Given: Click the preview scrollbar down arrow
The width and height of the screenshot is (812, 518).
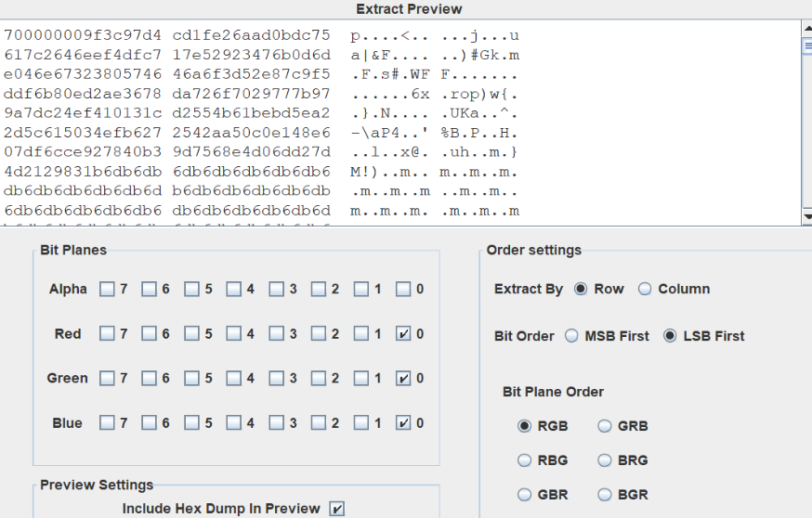Looking at the screenshot, I should pos(806,215).
